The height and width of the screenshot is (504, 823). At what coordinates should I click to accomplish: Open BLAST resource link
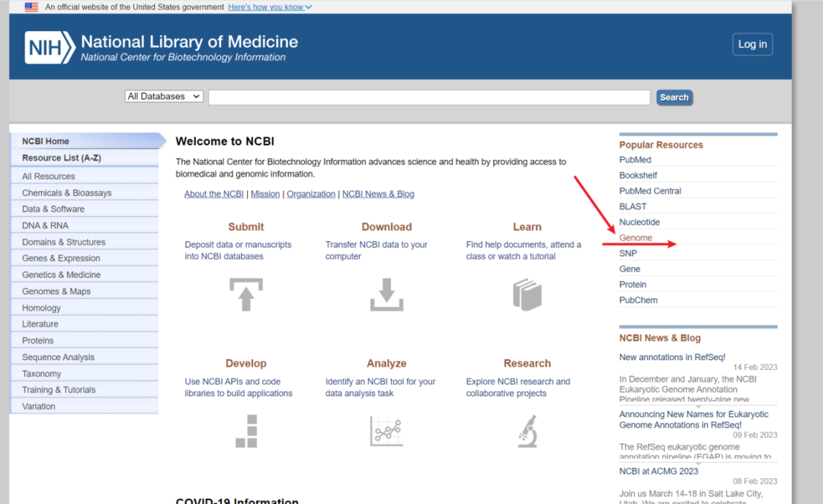point(632,206)
